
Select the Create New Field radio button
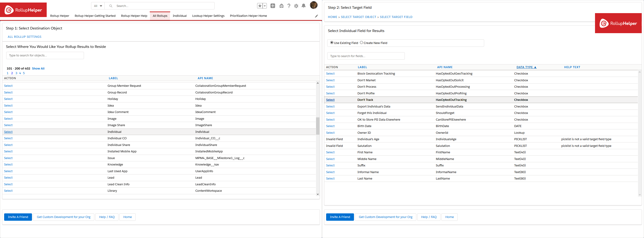click(x=361, y=43)
